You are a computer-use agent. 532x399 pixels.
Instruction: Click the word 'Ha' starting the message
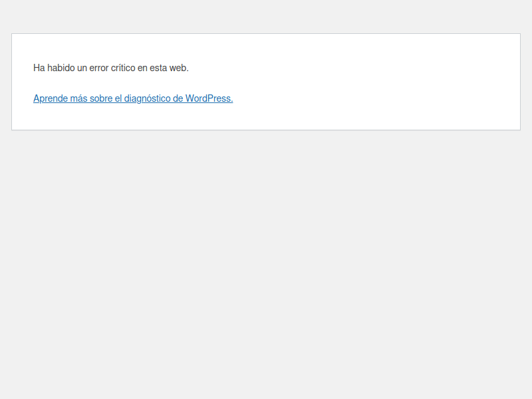[39, 68]
